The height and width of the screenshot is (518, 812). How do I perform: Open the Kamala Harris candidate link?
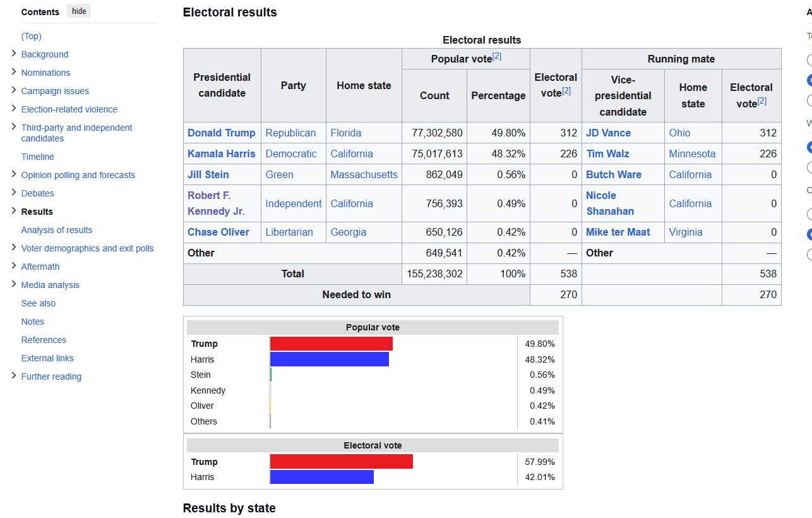(222, 154)
